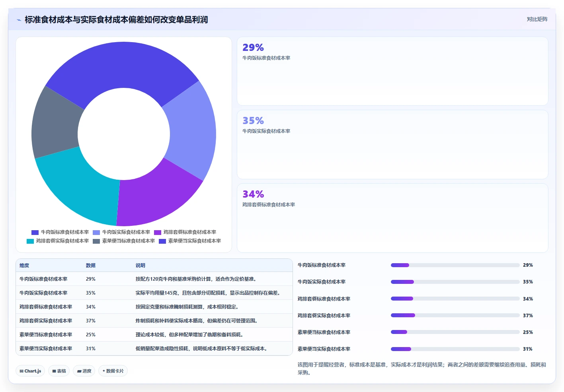Screen dimensions: 564x392
Task: Click the 35% cell in the table
Action: point(91,293)
